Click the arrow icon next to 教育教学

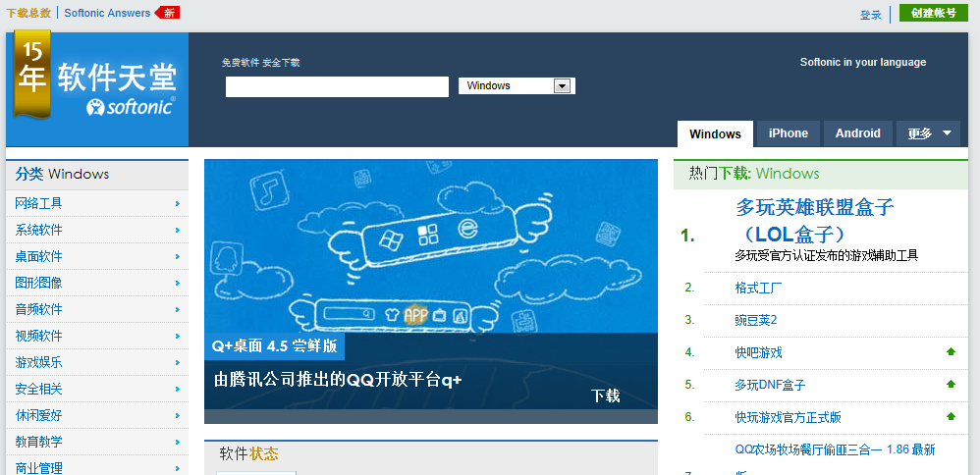point(178,442)
